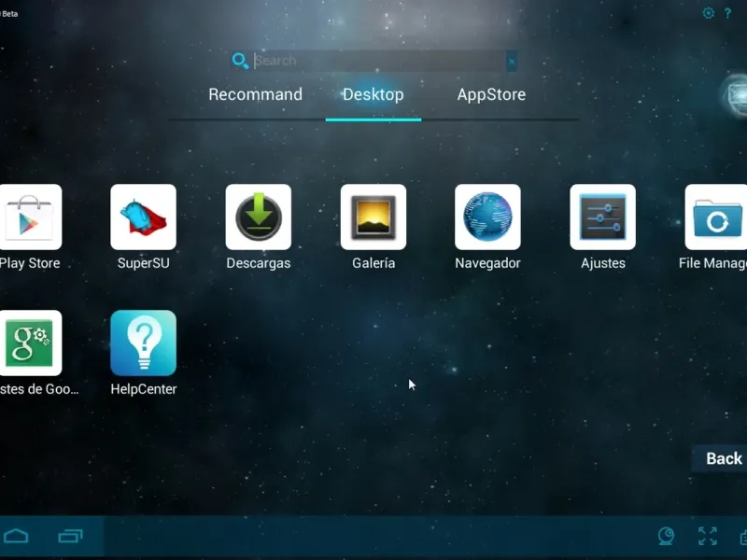Click the Descargas label text
The width and height of the screenshot is (747, 560).
point(259,263)
